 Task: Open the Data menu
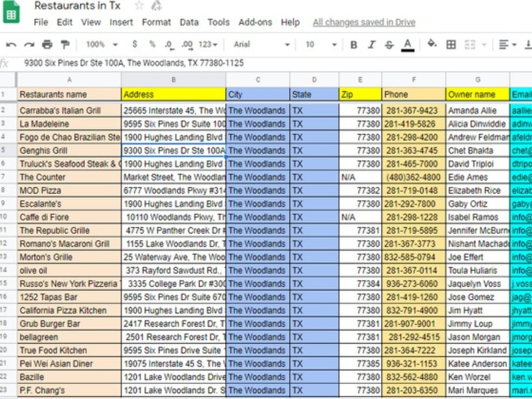[x=189, y=22]
